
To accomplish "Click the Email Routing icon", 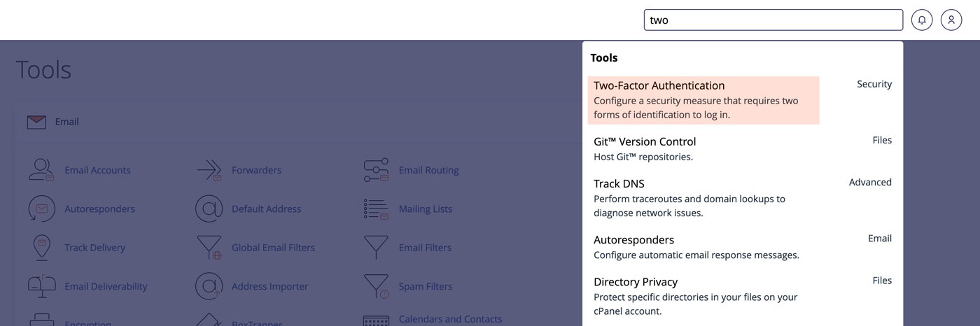I will click(x=376, y=170).
